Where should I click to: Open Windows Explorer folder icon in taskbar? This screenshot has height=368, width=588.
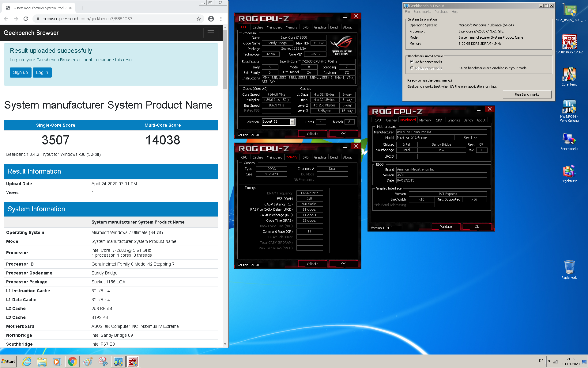(42, 362)
